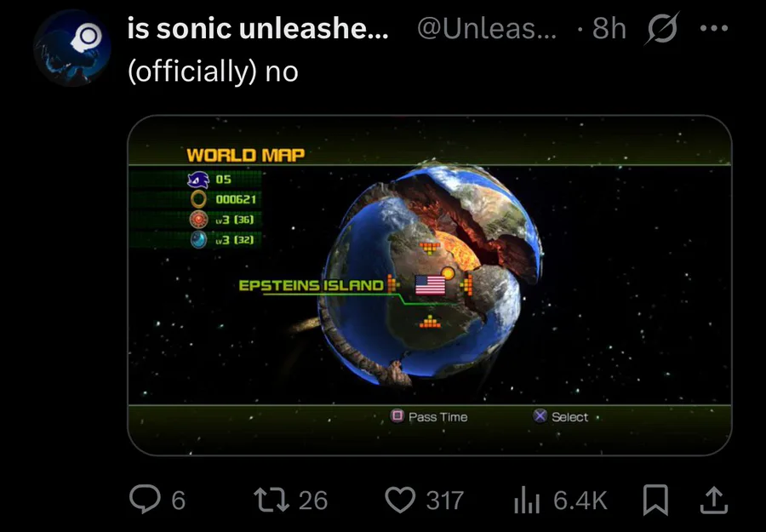Click the 'is sonic unleashe...' display name

(257, 30)
